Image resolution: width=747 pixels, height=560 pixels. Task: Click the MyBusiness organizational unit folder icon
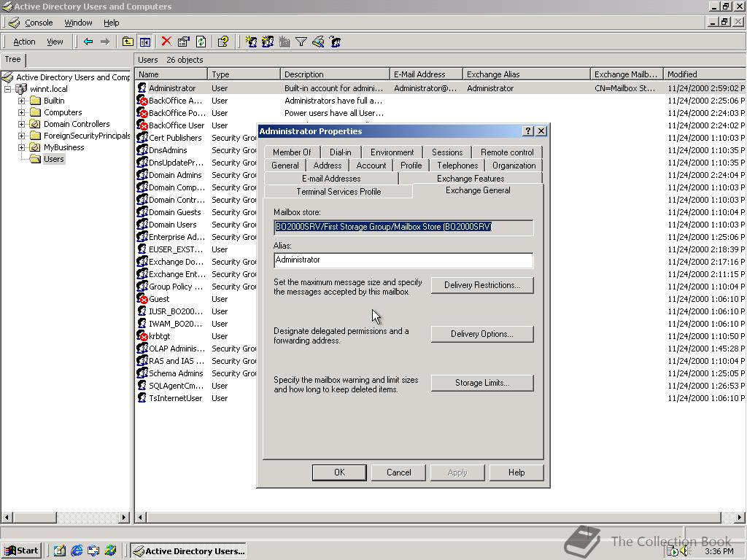click(x=35, y=147)
